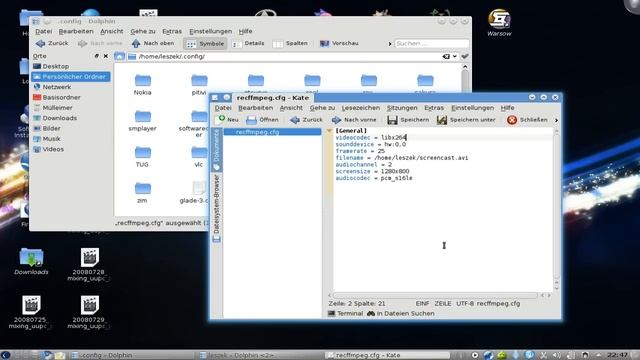Open Gehe zu menu in Dolphin
The width and height of the screenshot is (640, 360).
pos(143,31)
